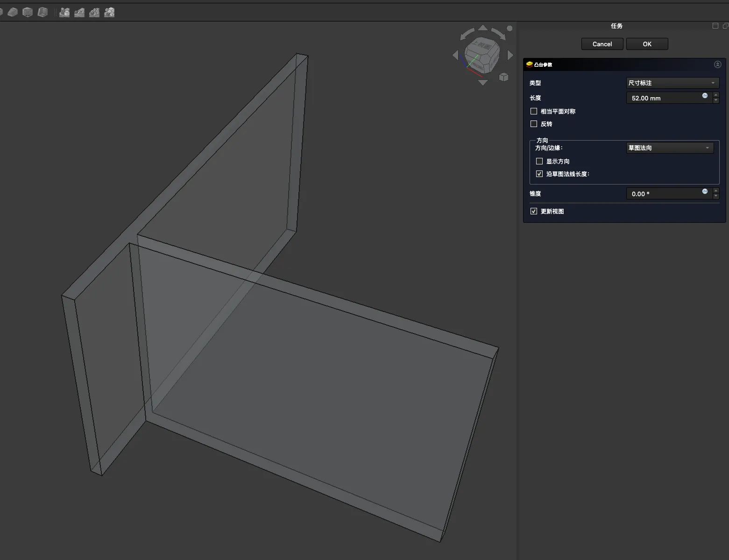Screen dimensions: 729x560
Task: Open the 类型 dropdown showing 尺寸标注
Action: (x=672, y=83)
